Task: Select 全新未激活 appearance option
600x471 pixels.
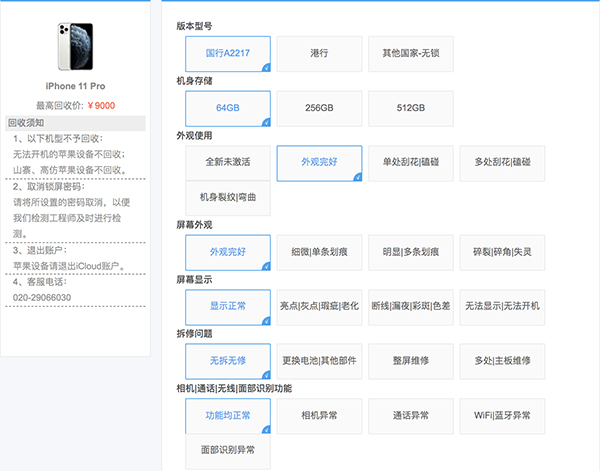Action: tap(228, 163)
